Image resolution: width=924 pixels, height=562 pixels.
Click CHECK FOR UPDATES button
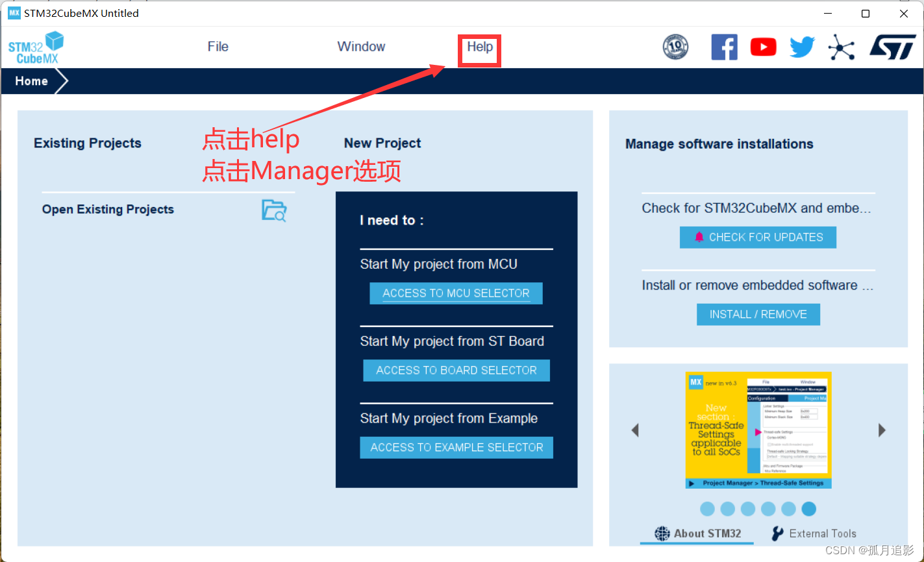(758, 238)
